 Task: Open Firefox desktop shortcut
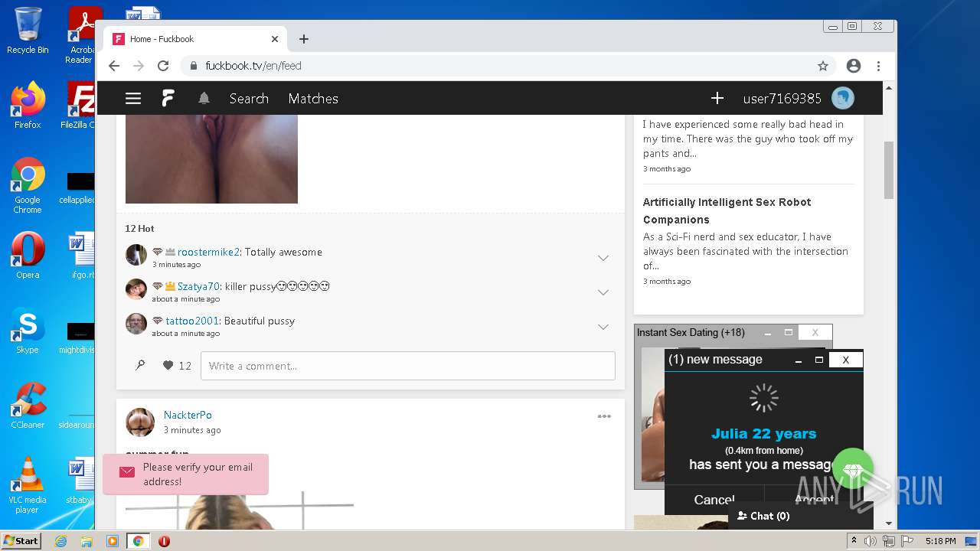pyautogui.click(x=28, y=106)
